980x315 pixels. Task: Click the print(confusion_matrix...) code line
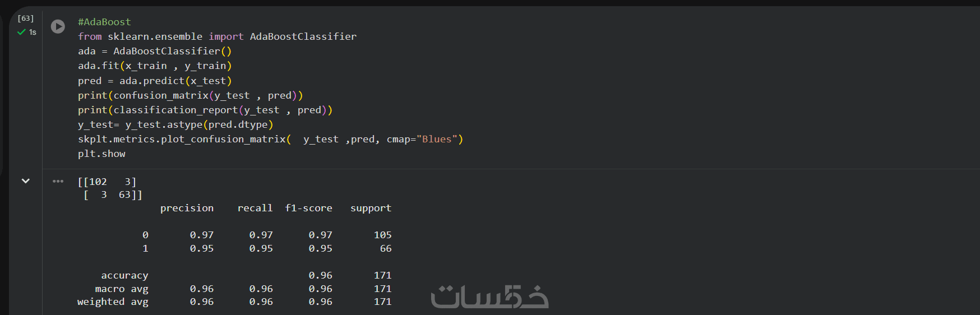190,95
